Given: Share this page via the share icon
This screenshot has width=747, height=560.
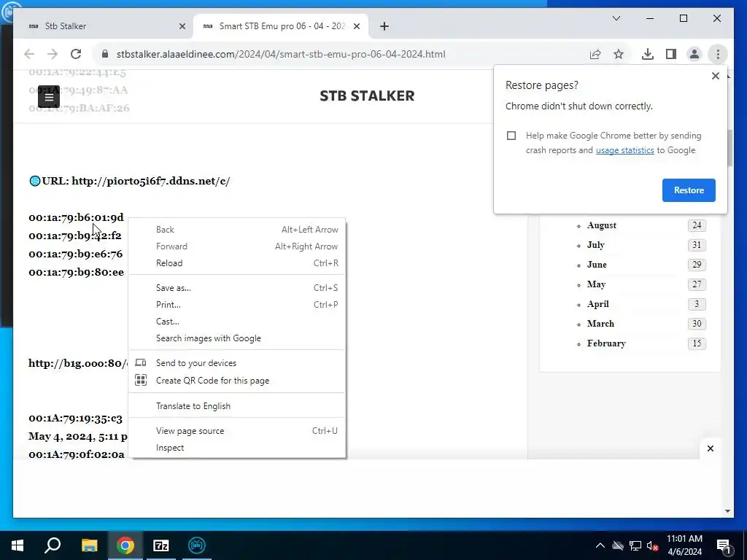Looking at the screenshot, I should pyautogui.click(x=595, y=54).
